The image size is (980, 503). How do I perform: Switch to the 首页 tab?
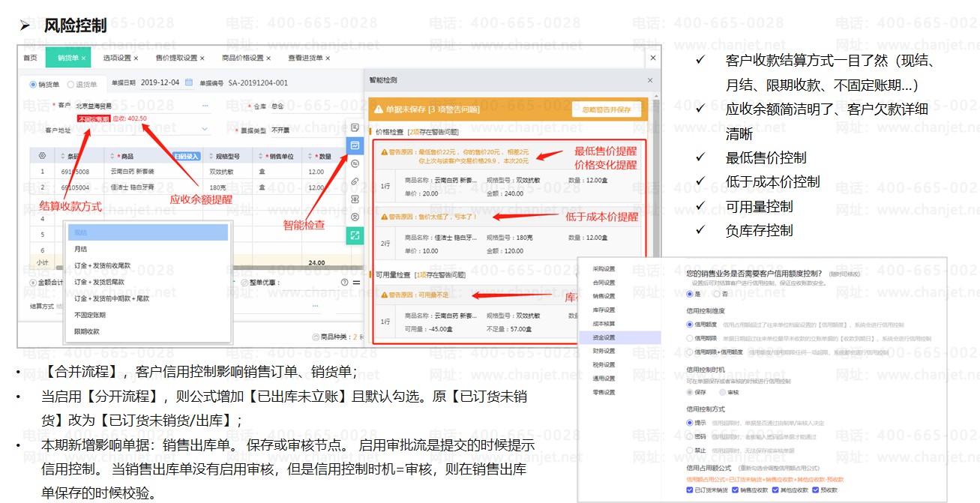point(30,58)
